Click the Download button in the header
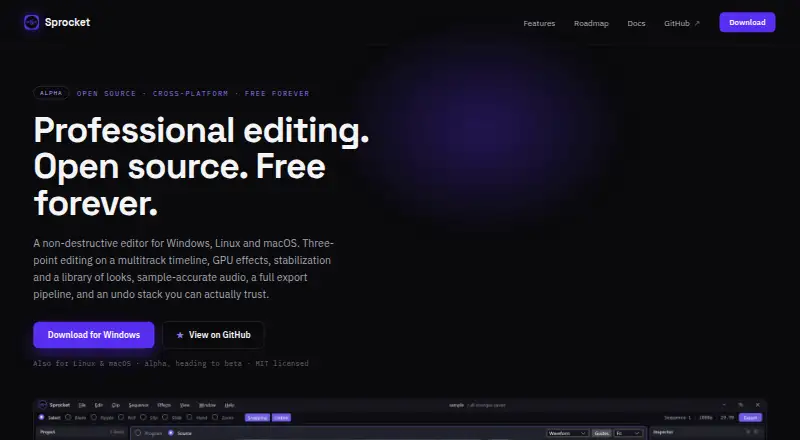Viewport: 800px width, 440px height. 747,22
